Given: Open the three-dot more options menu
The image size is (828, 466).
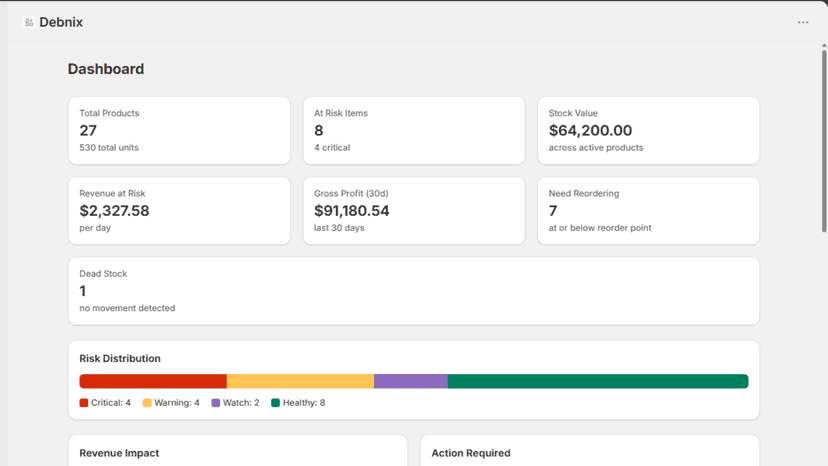Looking at the screenshot, I should coord(803,22).
